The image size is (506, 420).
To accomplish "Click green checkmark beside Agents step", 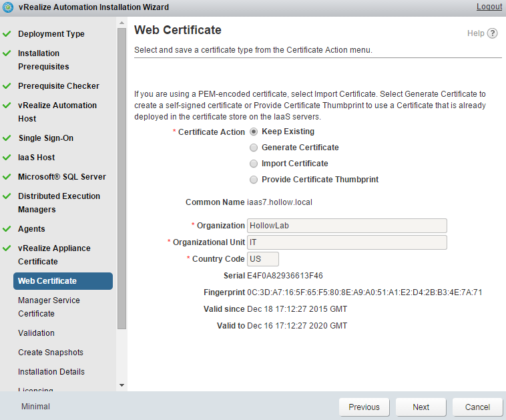I will pyautogui.click(x=7, y=229).
